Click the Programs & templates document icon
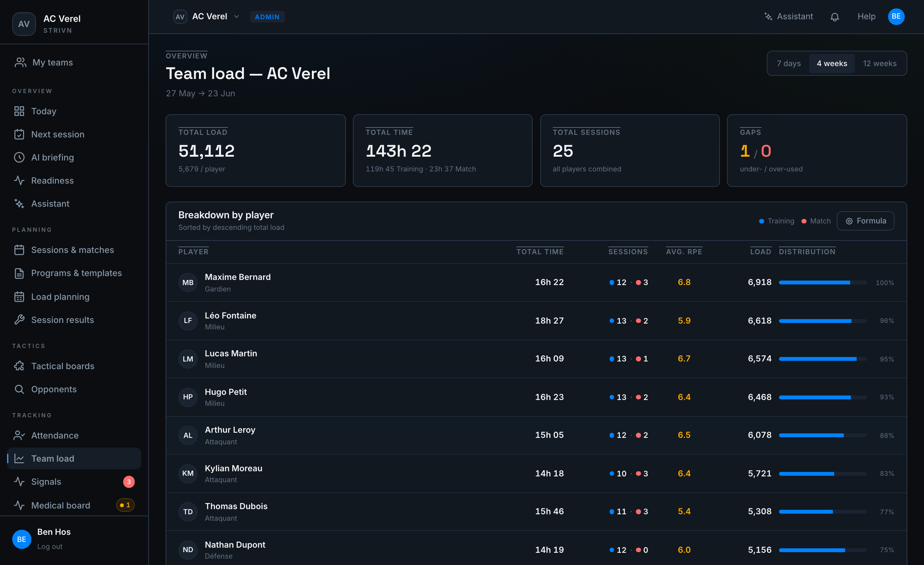The height and width of the screenshot is (565, 924). point(19,273)
